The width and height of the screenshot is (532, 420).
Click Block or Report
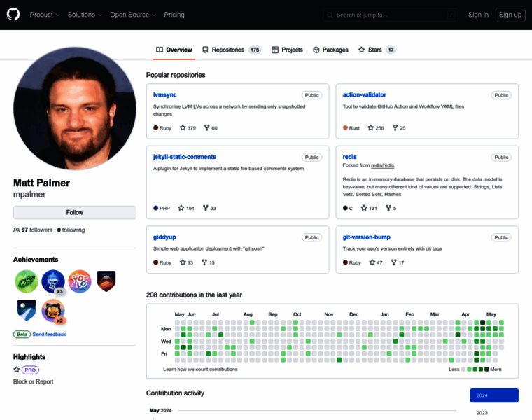34,381
